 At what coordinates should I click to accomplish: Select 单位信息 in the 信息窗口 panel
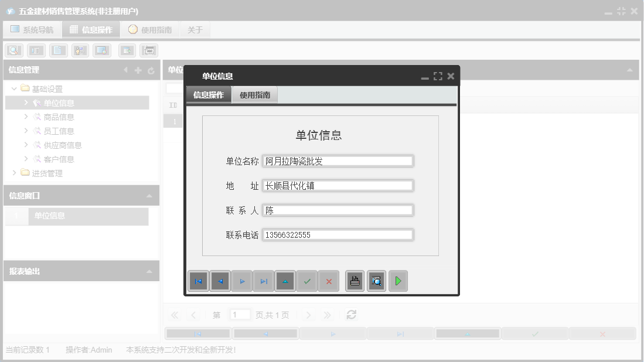point(49,216)
